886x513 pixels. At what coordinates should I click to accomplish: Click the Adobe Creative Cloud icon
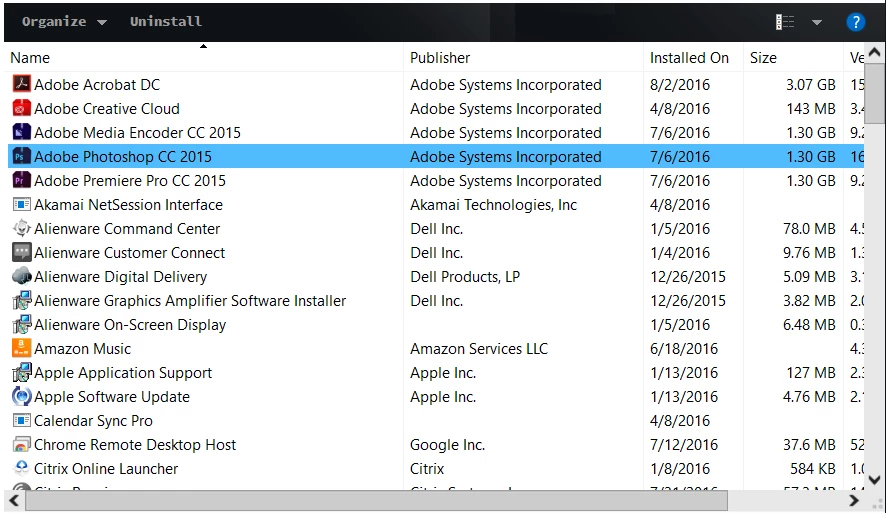[21, 108]
